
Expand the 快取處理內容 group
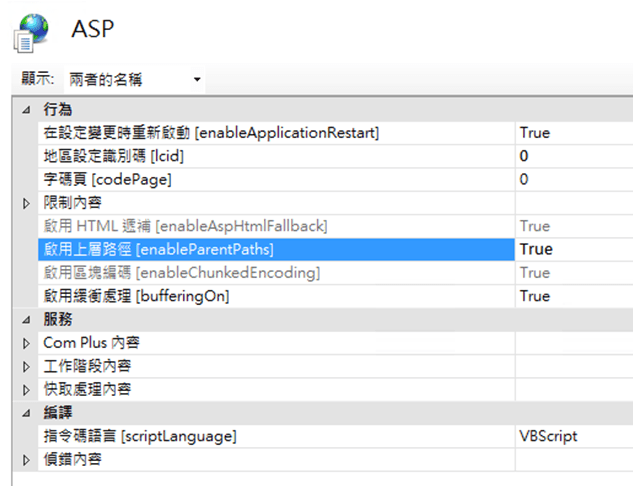26,389
